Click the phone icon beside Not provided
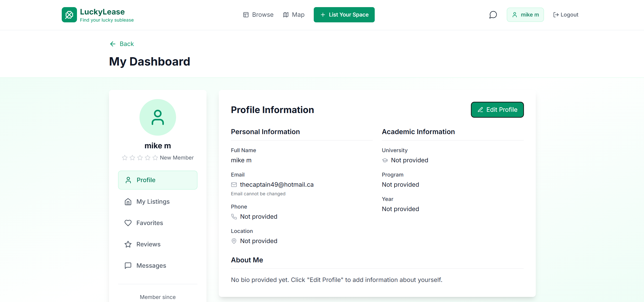The height and width of the screenshot is (302, 644). pos(234,217)
